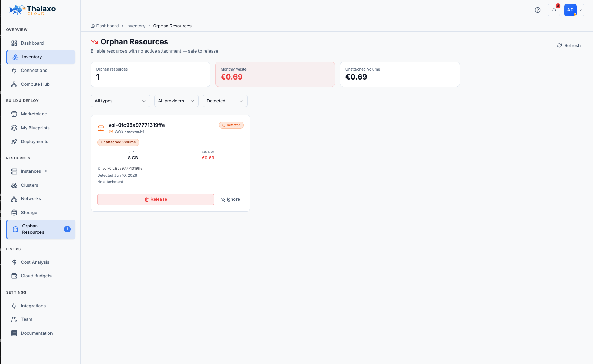Open Cost Analysis menu item
The width and height of the screenshot is (593, 364).
pyautogui.click(x=41, y=262)
